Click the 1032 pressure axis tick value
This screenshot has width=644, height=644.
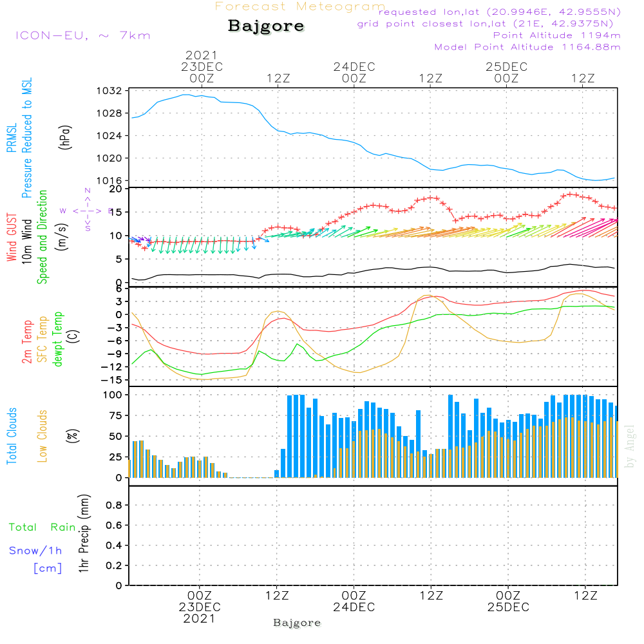pos(109,91)
